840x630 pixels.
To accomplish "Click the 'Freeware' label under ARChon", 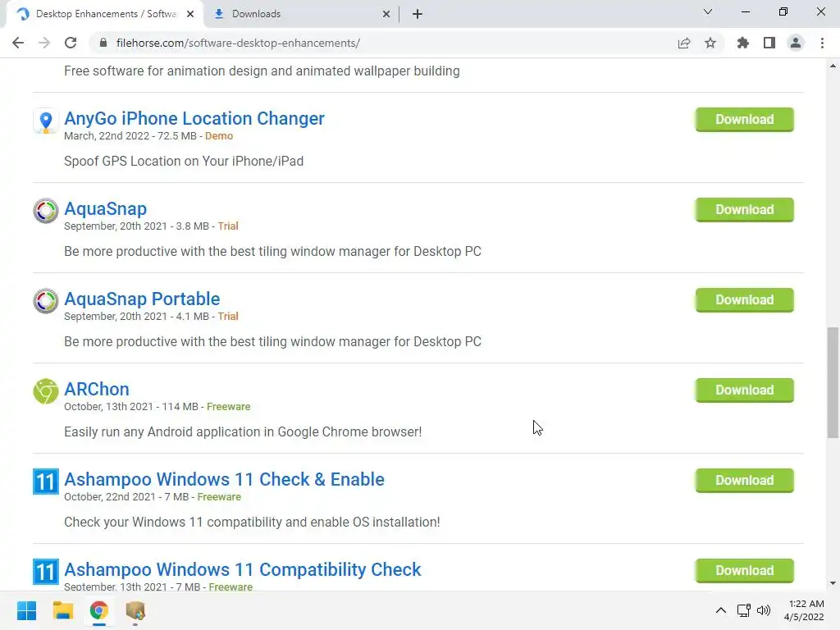I will coord(228,407).
